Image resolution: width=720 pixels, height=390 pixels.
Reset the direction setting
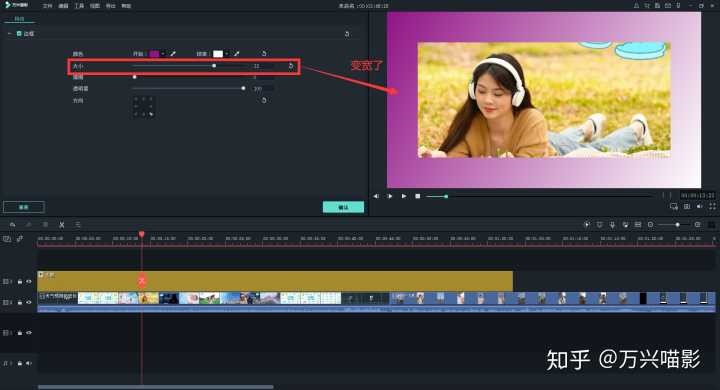pyautogui.click(x=264, y=100)
